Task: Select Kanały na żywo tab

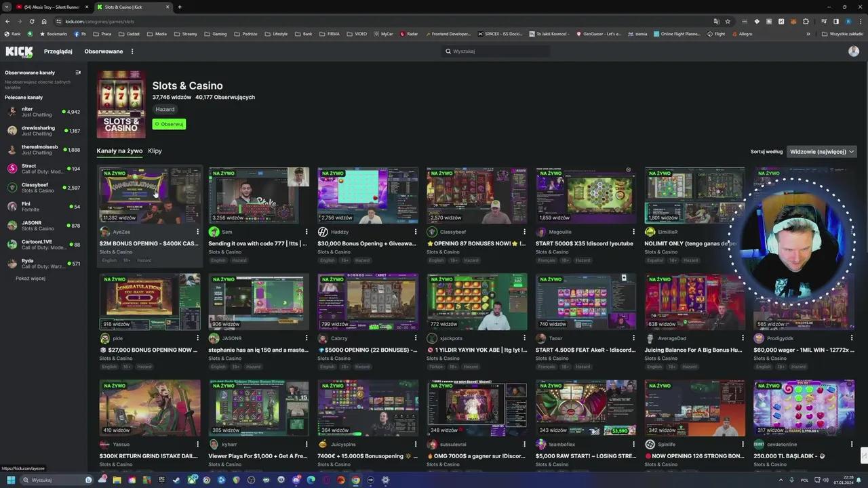Action: [119, 151]
